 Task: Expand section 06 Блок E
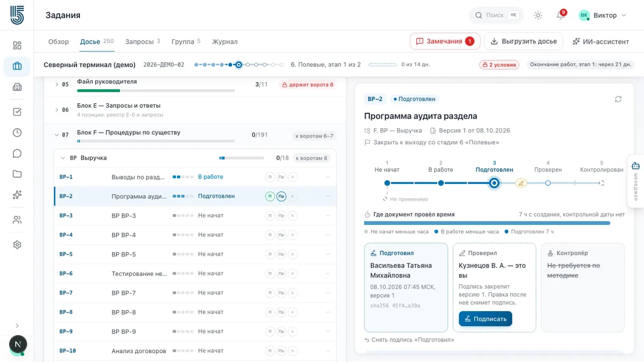pos(56,110)
